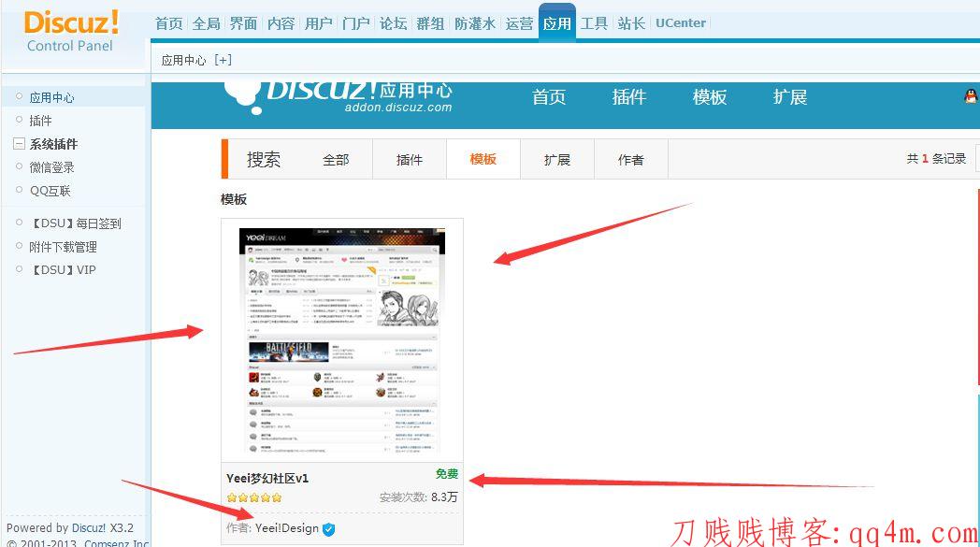The width and height of the screenshot is (980, 547).
Task: Go to 首页 in the app center banner
Action: [549, 97]
